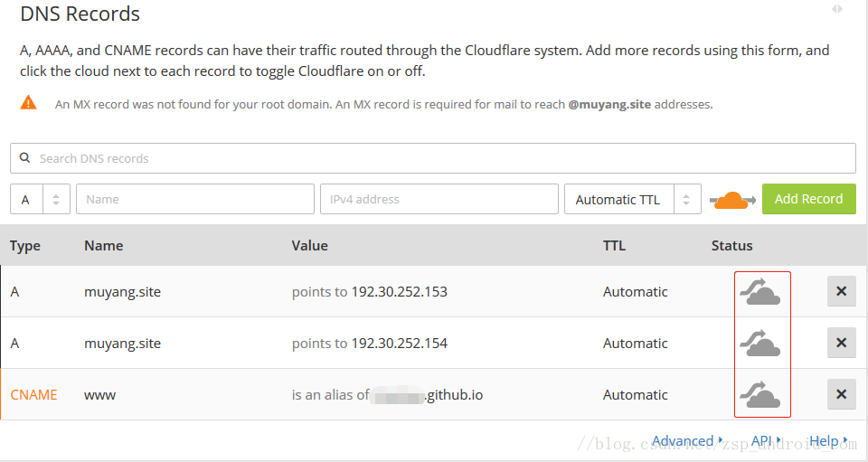
Task: Click the 192.30.252.153 value to edit
Action: tap(399, 292)
